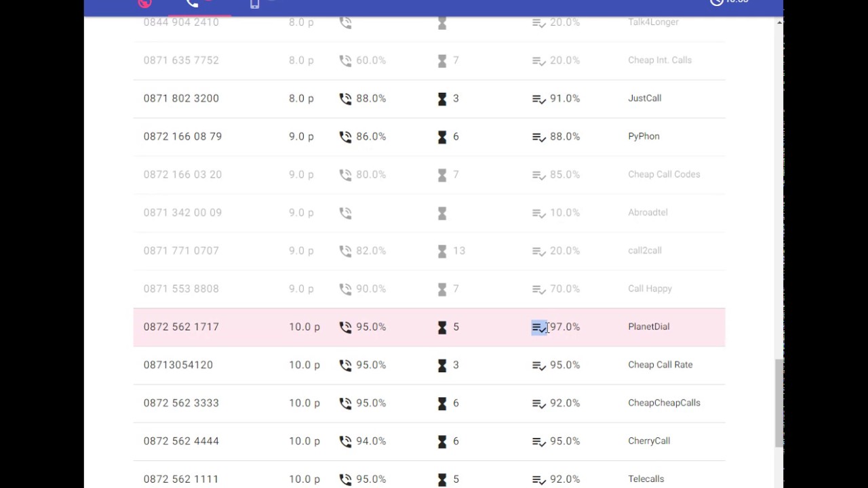Select the number 0871 802 3200

[x=181, y=98]
